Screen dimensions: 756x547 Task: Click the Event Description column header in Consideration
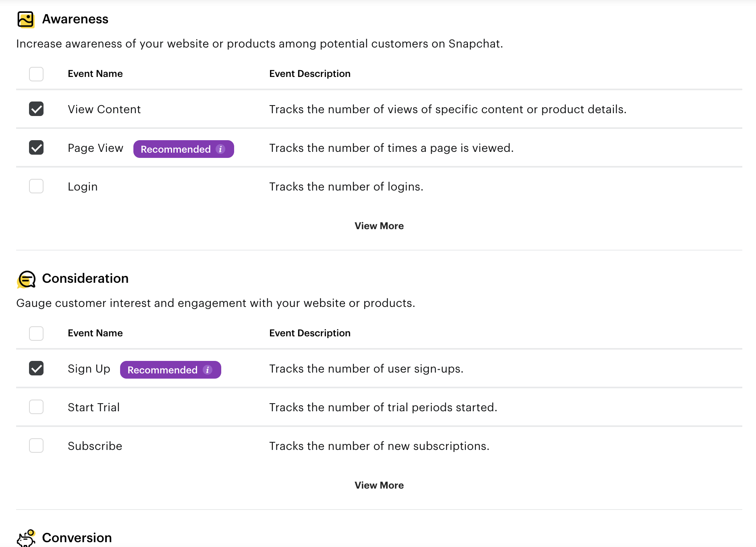pyautogui.click(x=309, y=333)
